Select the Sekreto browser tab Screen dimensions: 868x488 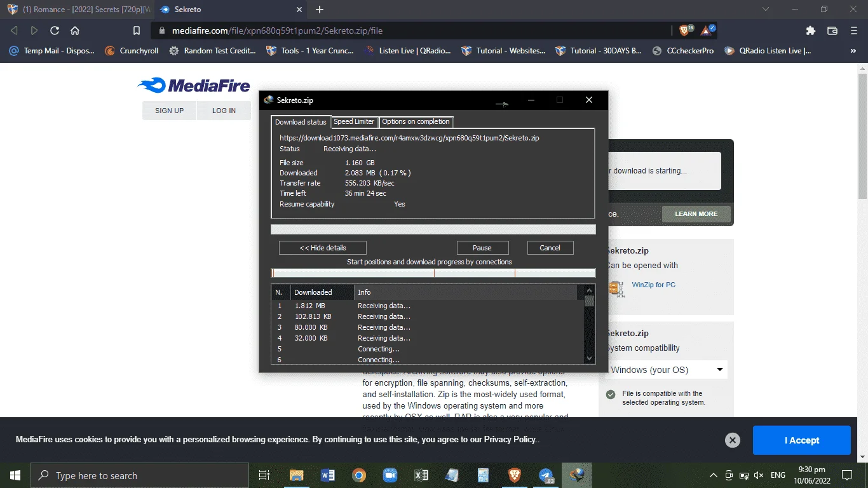[x=232, y=10]
